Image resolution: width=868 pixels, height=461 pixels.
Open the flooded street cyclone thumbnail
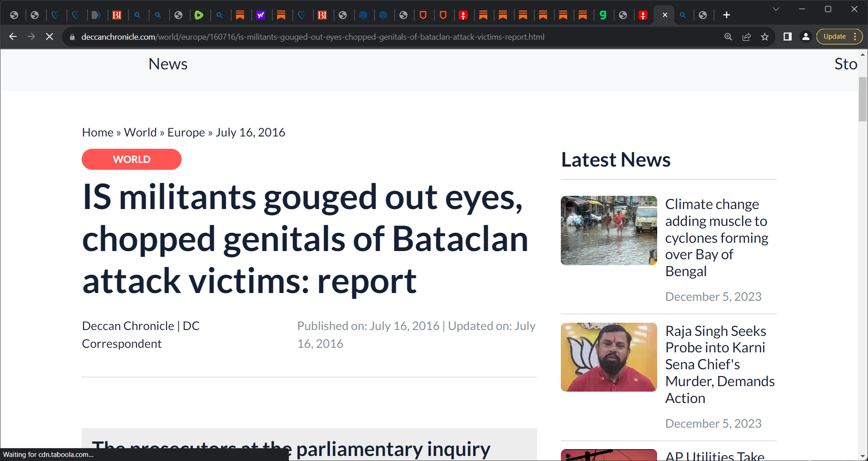[609, 230]
